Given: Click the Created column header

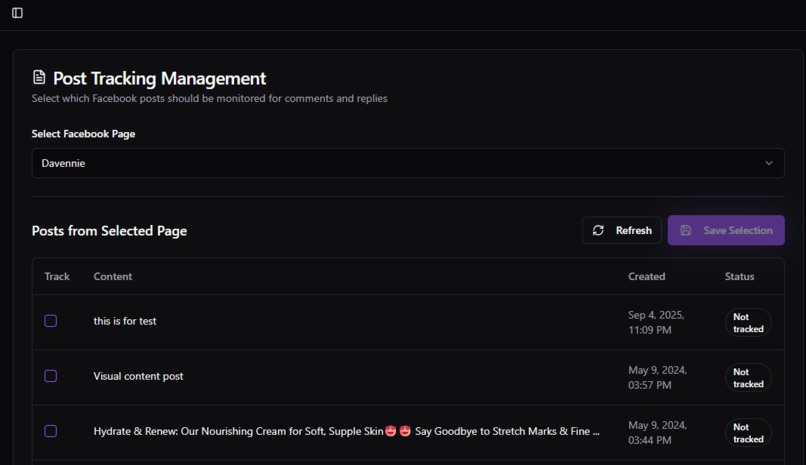Looking at the screenshot, I should pos(646,276).
